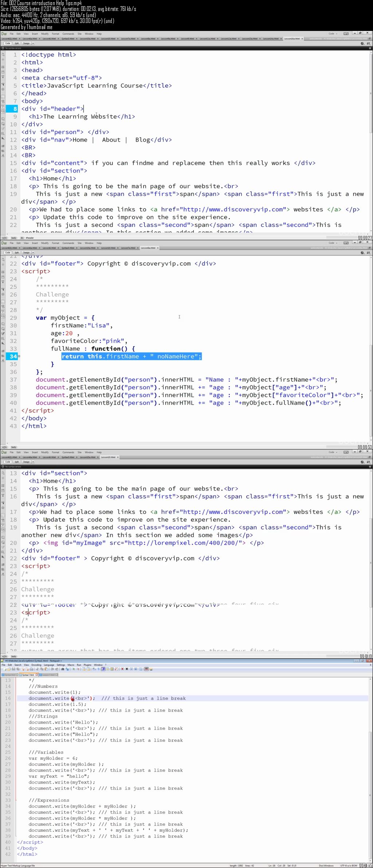Open Insert menu in second Dreamweaver frame
Image resolution: width=373 pixels, height=868 pixels.
tap(35, 243)
